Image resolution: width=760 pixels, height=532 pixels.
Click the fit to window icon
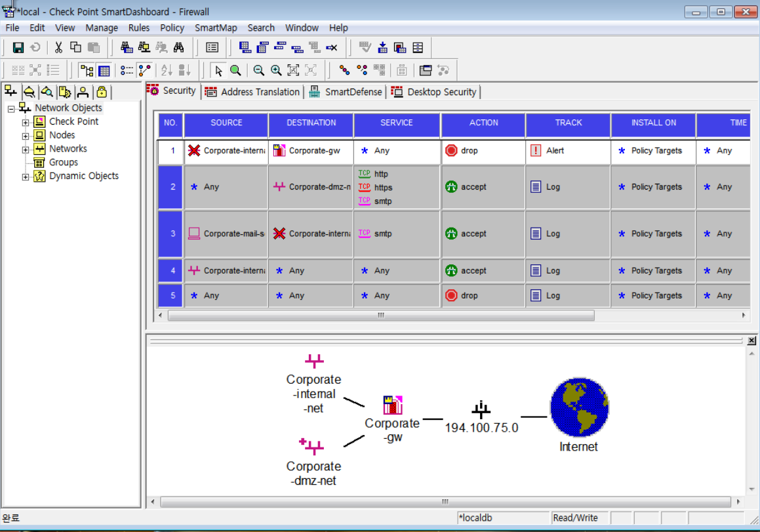(293, 70)
